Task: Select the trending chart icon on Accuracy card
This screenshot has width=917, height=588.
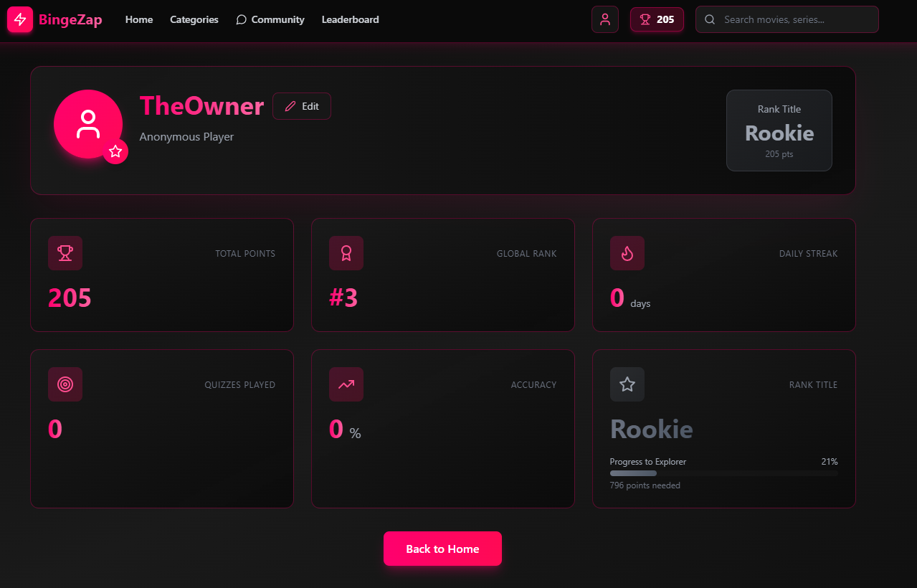Action: click(x=346, y=384)
